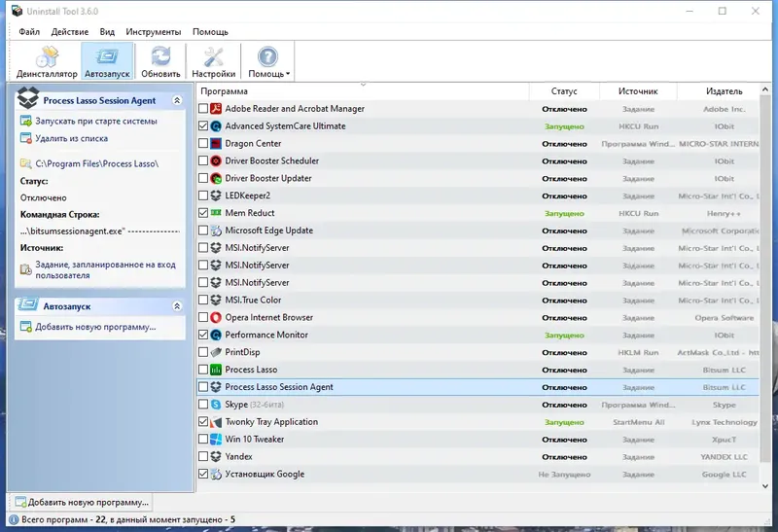This screenshot has width=778, height=532.
Task: Click the scroll up arrow of list
Action: pyautogui.click(x=765, y=89)
